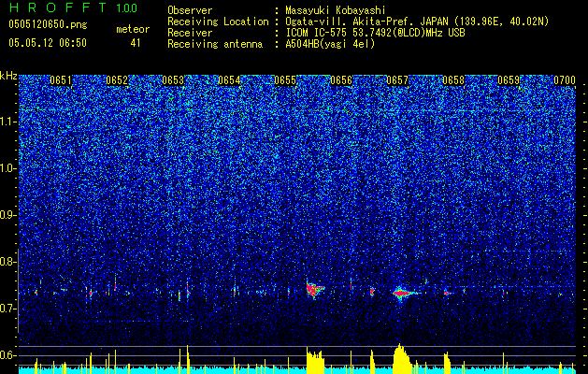Click the 0.8 kHz frequency label
This screenshot has width=588, height=374.
click(7, 262)
